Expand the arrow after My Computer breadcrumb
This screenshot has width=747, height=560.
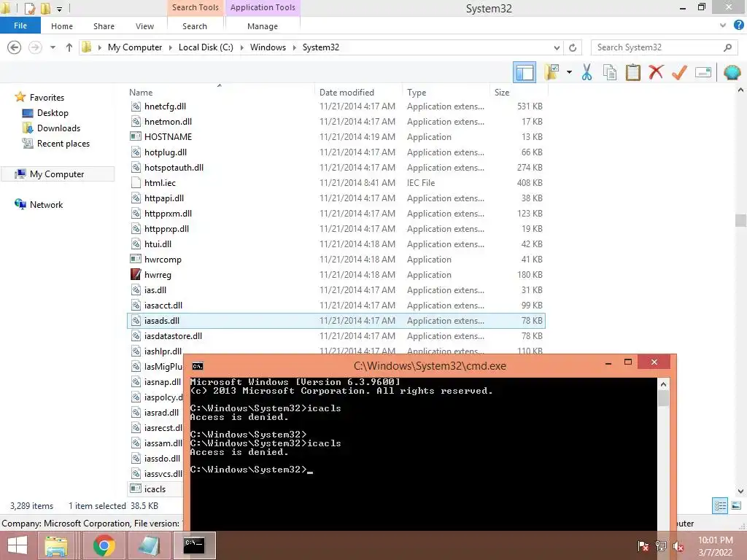(171, 47)
